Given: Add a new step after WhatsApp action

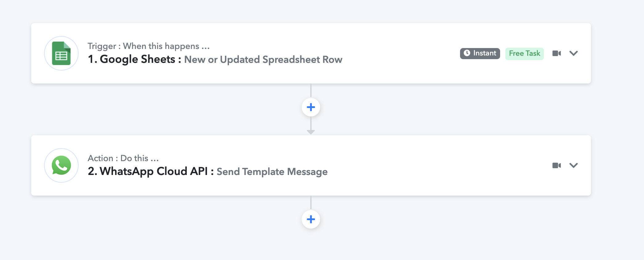Looking at the screenshot, I should (311, 219).
